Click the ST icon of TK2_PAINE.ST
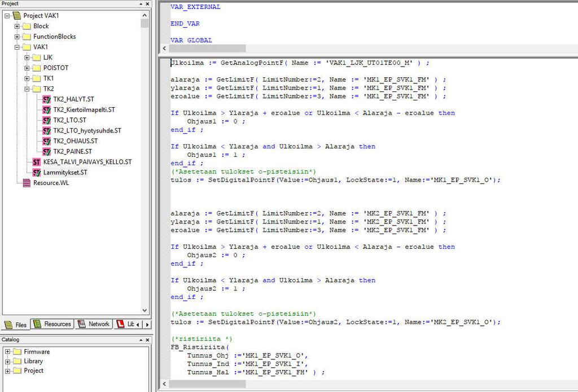 46,151
